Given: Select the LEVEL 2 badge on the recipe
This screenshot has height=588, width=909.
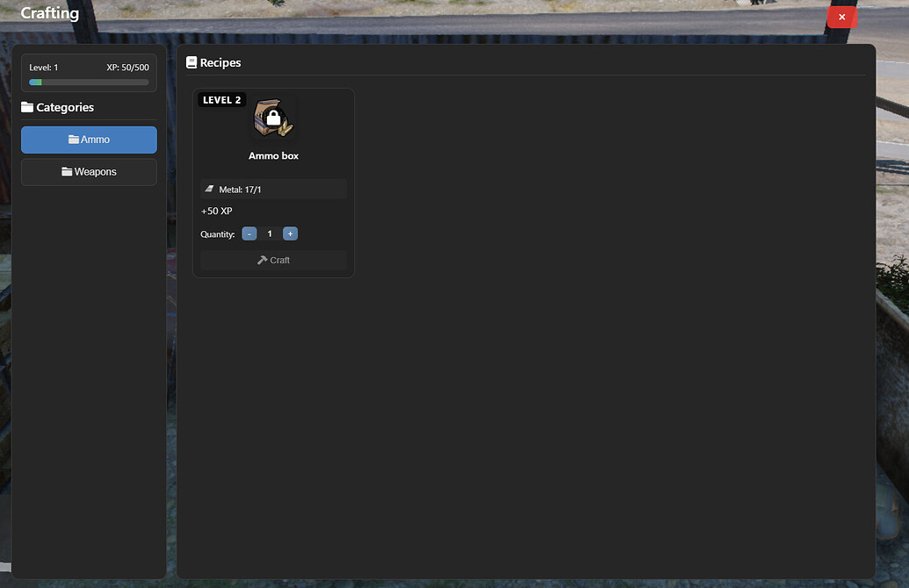Looking at the screenshot, I should point(221,99).
